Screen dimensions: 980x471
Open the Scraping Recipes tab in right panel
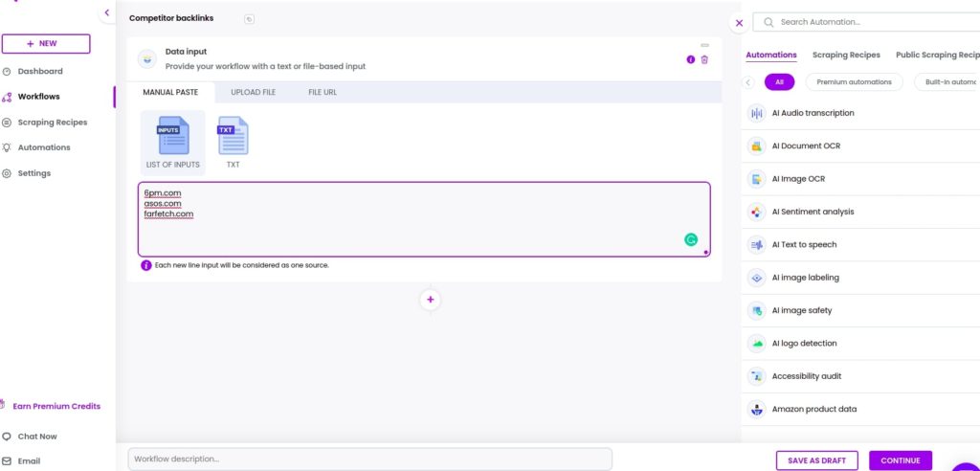846,55
